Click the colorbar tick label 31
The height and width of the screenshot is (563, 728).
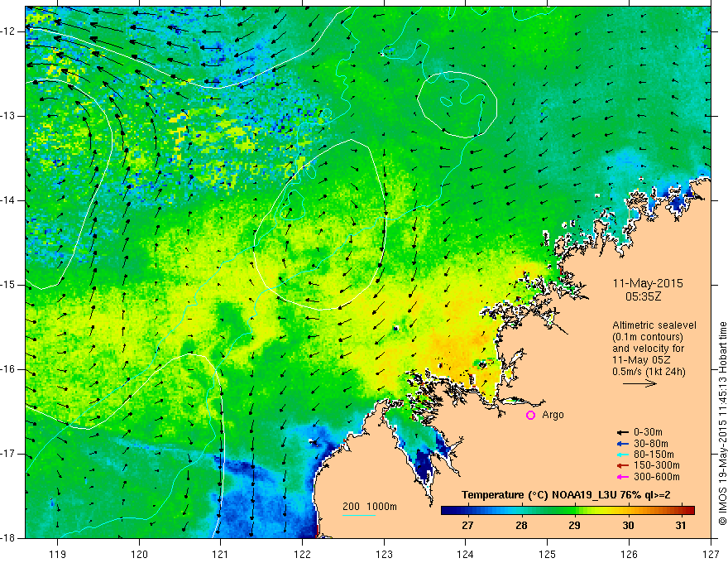681,525
